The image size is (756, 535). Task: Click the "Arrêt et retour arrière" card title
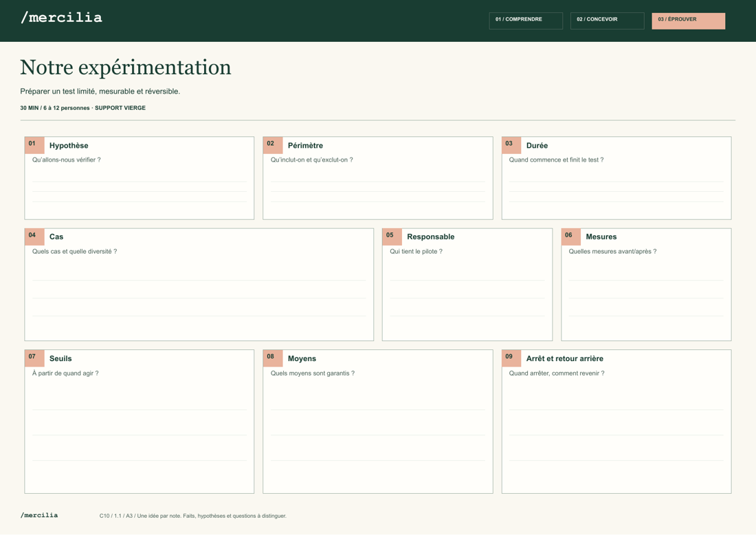pyautogui.click(x=564, y=359)
